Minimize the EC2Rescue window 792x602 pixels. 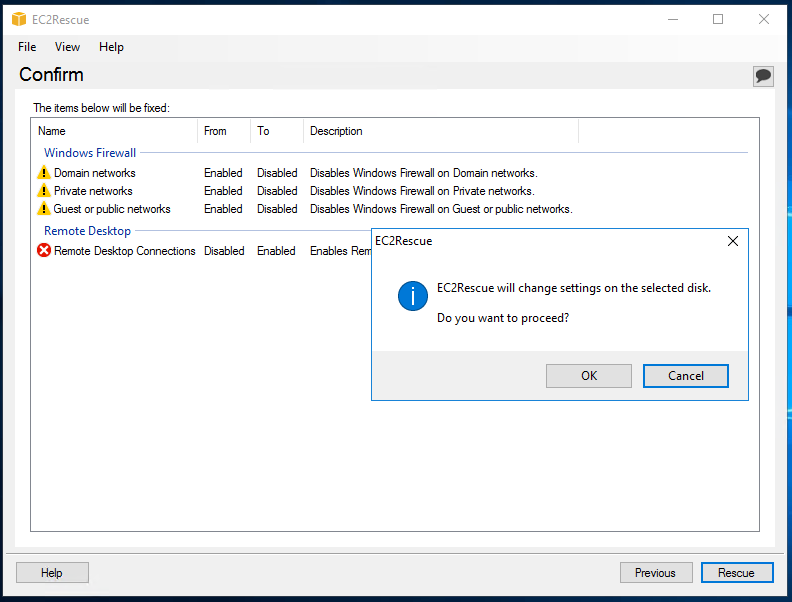(x=673, y=19)
